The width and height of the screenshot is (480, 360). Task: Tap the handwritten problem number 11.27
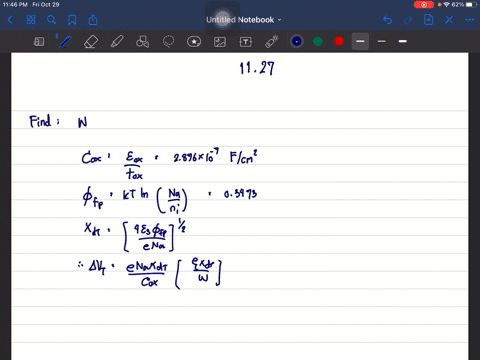[x=257, y=68]
